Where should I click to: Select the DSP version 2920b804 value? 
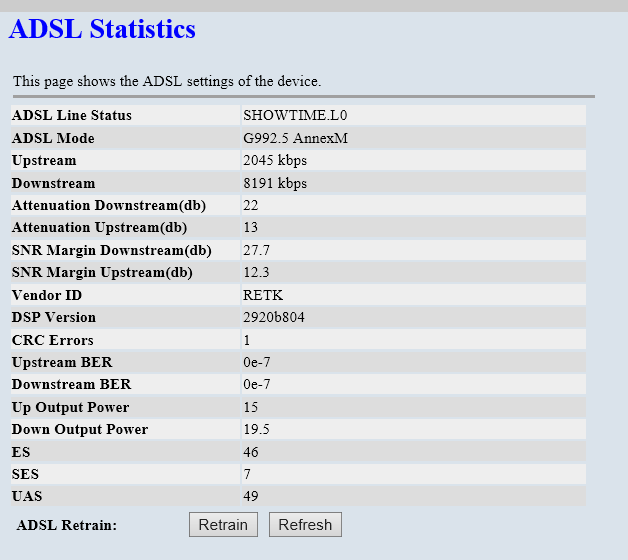point(272,318)
